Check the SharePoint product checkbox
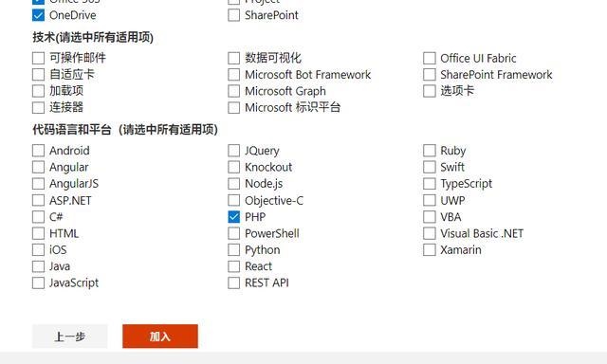This screenshot has width=607, height=364. pos(234,15)
